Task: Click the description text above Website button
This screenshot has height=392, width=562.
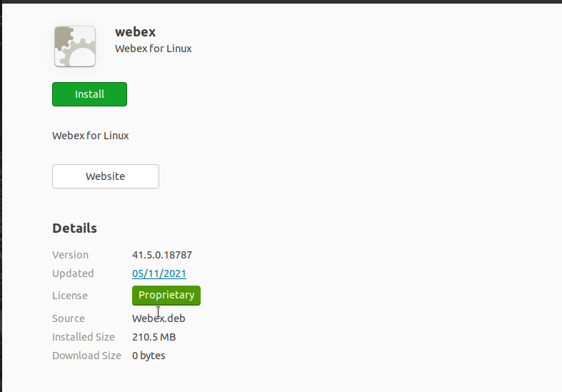Action: [x=91, y=135]
